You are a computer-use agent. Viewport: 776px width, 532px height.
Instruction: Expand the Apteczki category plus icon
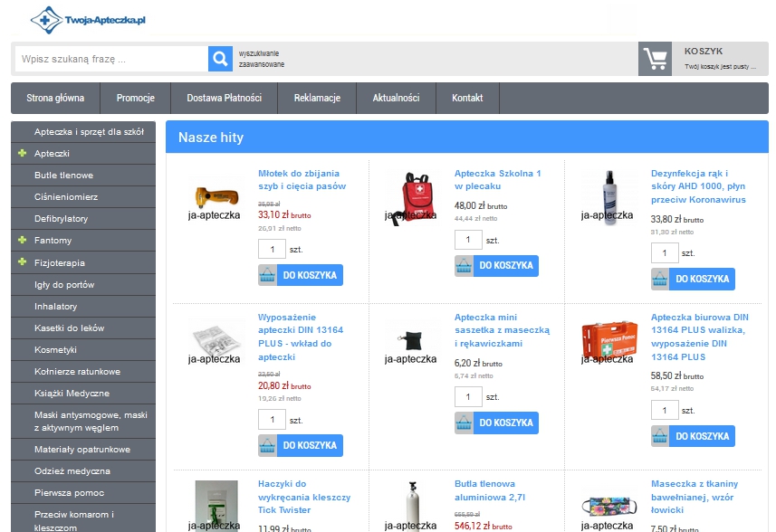pyautogui.click(x=22, y=154)
